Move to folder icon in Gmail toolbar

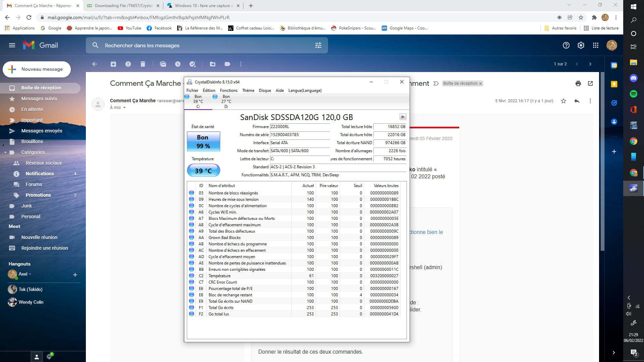213,64
